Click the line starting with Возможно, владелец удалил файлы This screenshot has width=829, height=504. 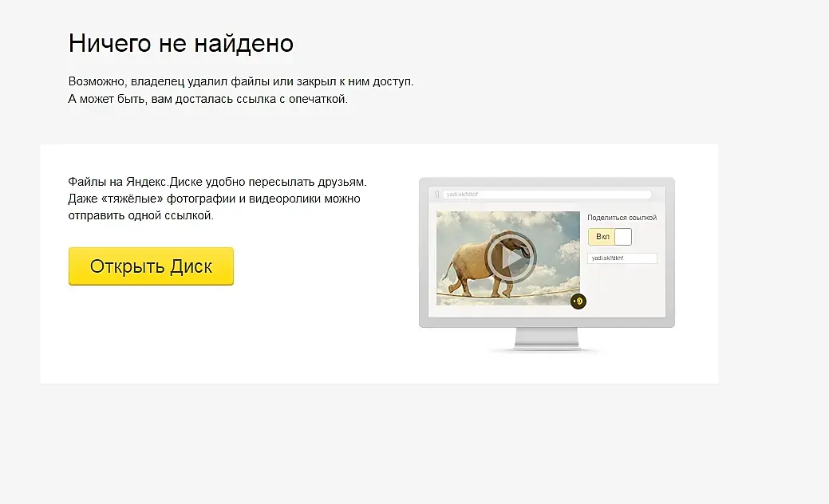pyautogui.click(x=241, y=81)
